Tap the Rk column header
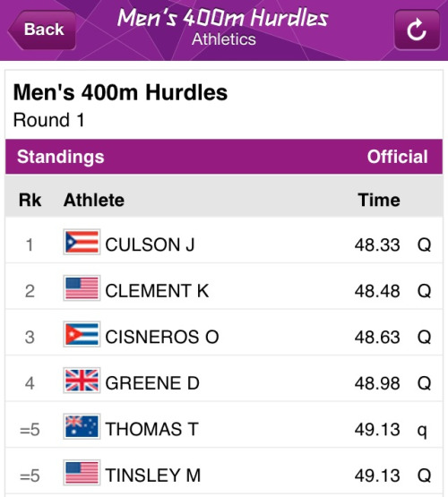Viewport: 448px width, 497px height. (x=30, y=200)
